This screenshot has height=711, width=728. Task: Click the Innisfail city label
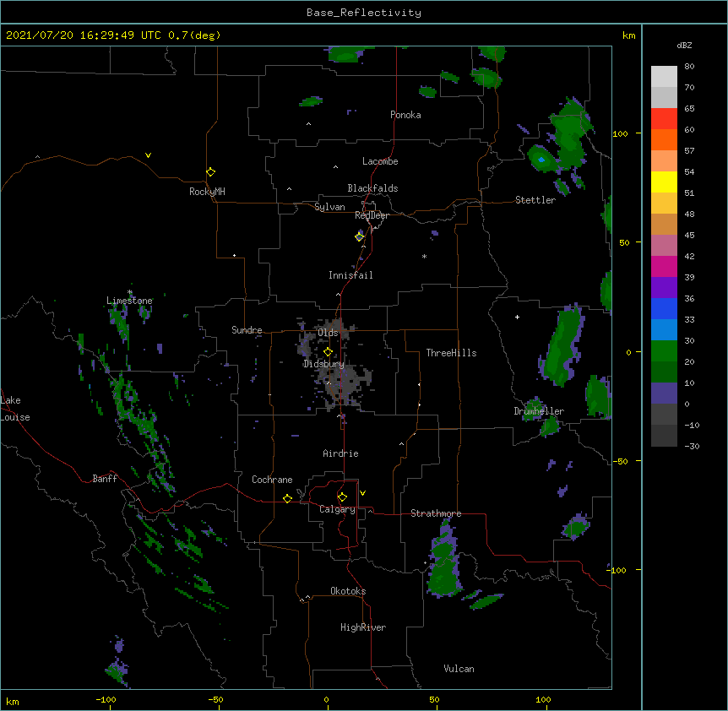point(350,275)
